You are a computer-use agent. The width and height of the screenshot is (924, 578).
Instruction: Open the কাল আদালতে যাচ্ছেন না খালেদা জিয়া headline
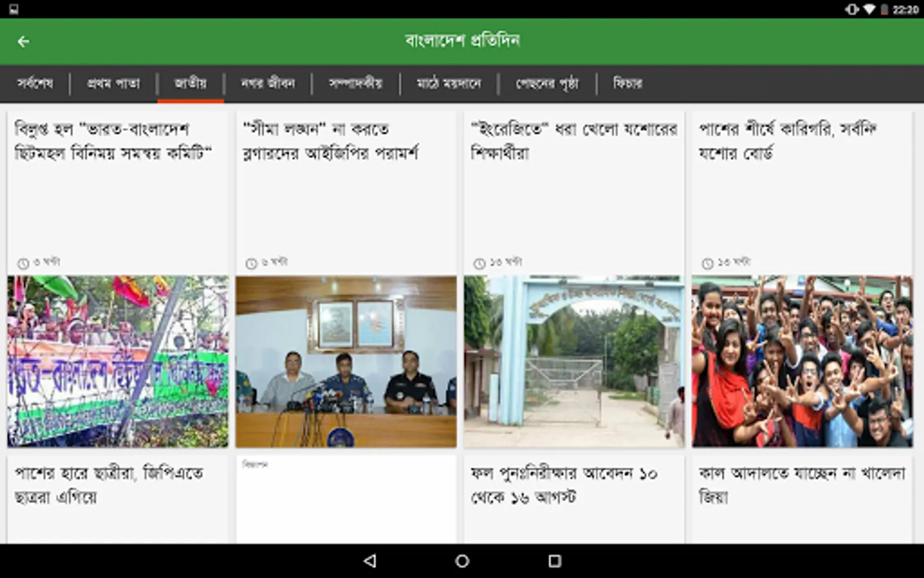(801, 485)
